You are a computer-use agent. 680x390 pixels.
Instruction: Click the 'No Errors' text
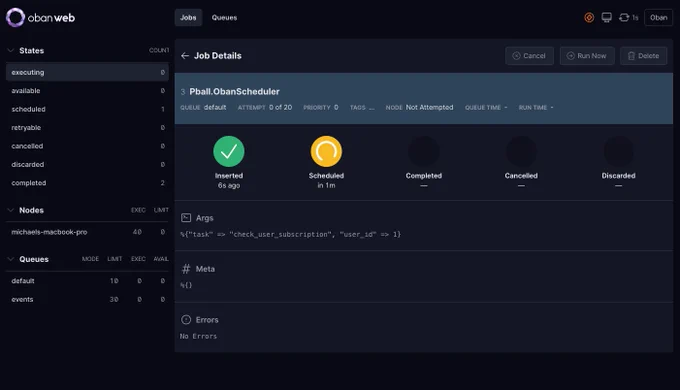198,336
